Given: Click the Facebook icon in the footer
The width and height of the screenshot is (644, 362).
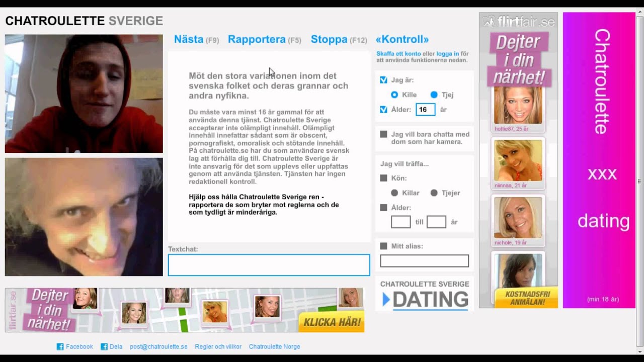Looking at the screenshot, I should pyautogui.click(x=60, y=346).
